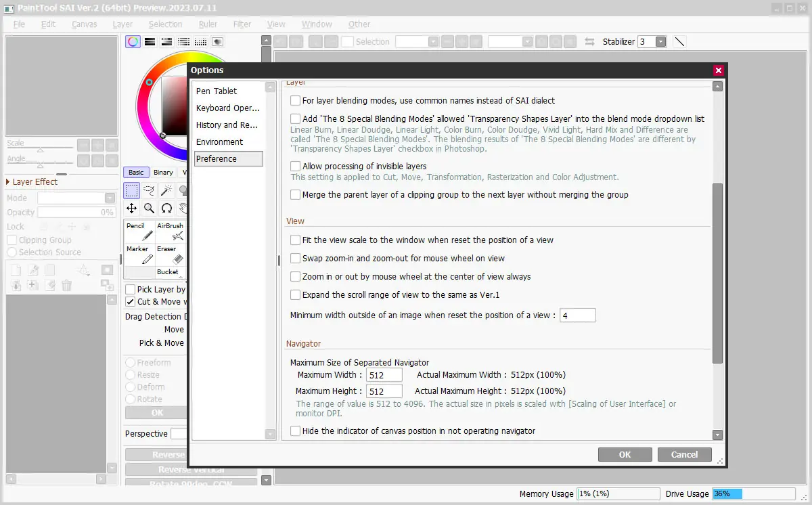Show the HSV slider panel icon

pos(166,42)
